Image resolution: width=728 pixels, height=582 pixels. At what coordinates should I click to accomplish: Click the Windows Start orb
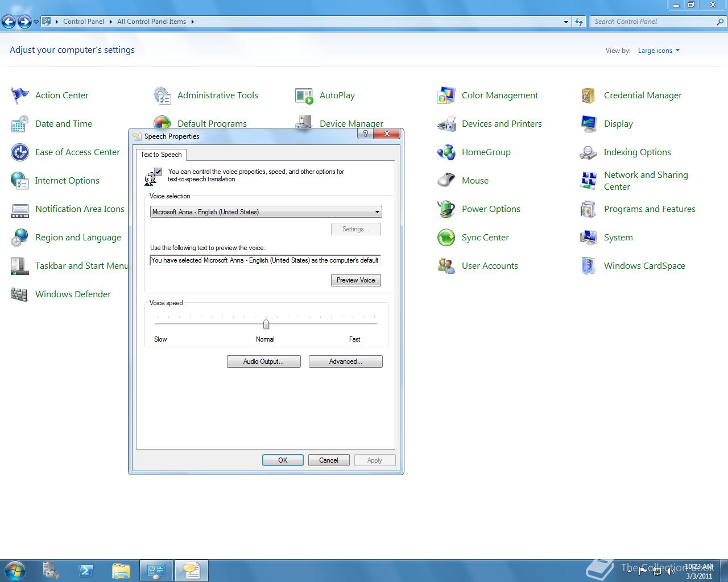[15, 571]
